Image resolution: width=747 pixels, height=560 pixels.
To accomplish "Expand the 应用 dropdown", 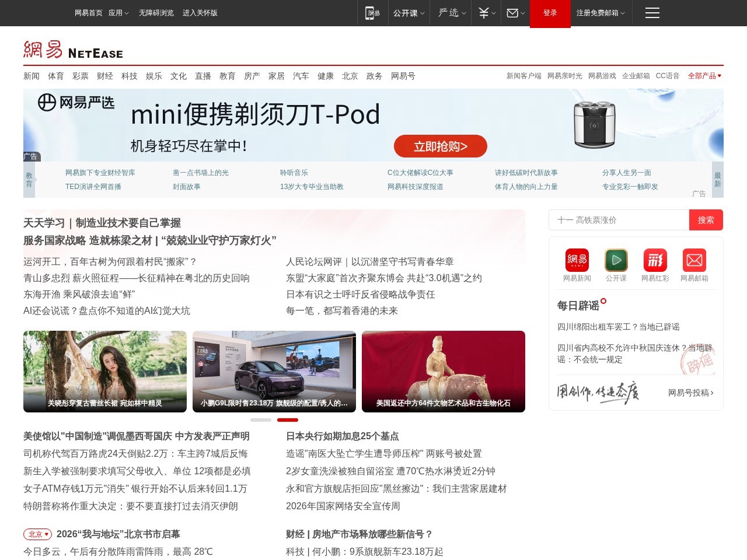I will point(118,13).
